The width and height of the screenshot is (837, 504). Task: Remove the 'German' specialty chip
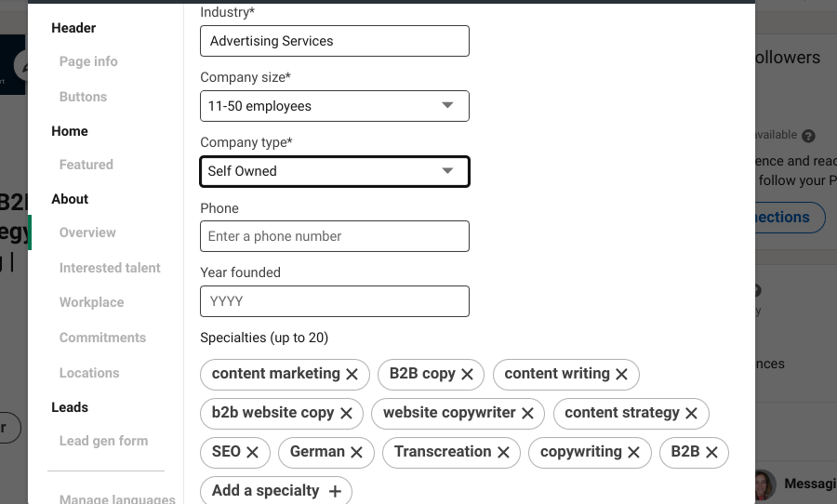357,452
